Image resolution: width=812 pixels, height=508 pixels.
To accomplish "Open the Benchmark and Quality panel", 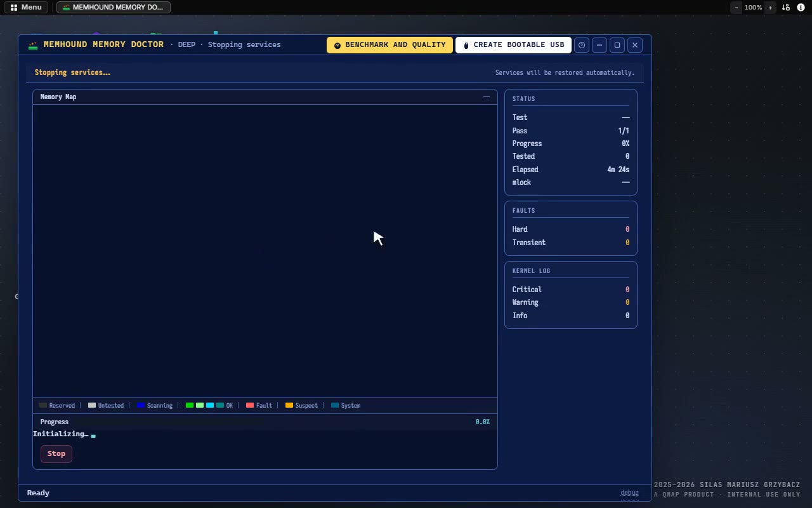I will [390, 45].
